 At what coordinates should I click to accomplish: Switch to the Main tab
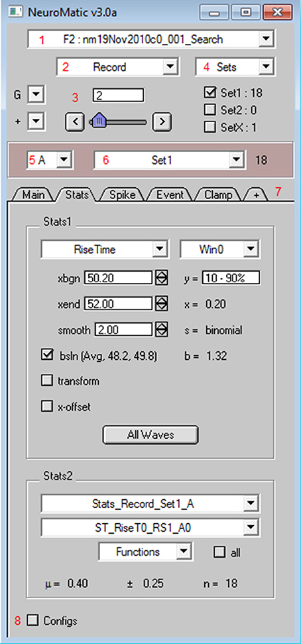34,195
